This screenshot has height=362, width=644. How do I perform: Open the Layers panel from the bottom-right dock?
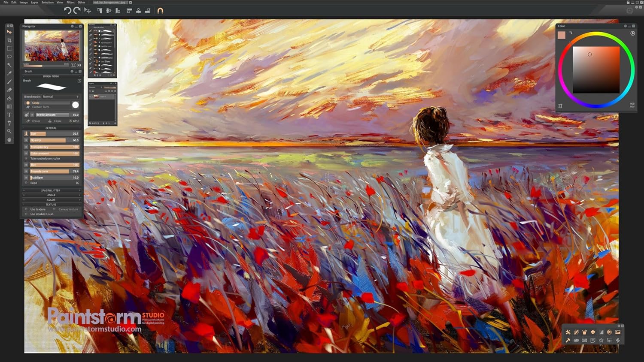tap(593, 332)
